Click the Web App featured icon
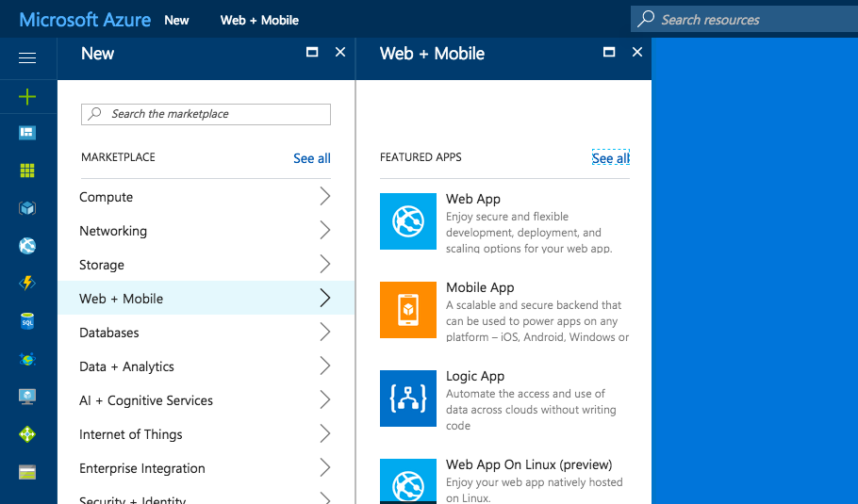 coord(408,221)
